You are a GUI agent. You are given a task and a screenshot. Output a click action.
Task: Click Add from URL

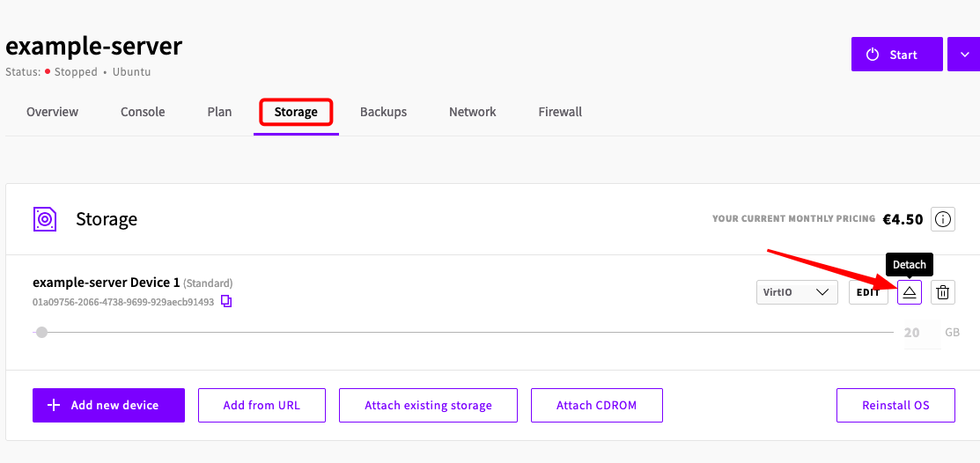pos(262,406)
